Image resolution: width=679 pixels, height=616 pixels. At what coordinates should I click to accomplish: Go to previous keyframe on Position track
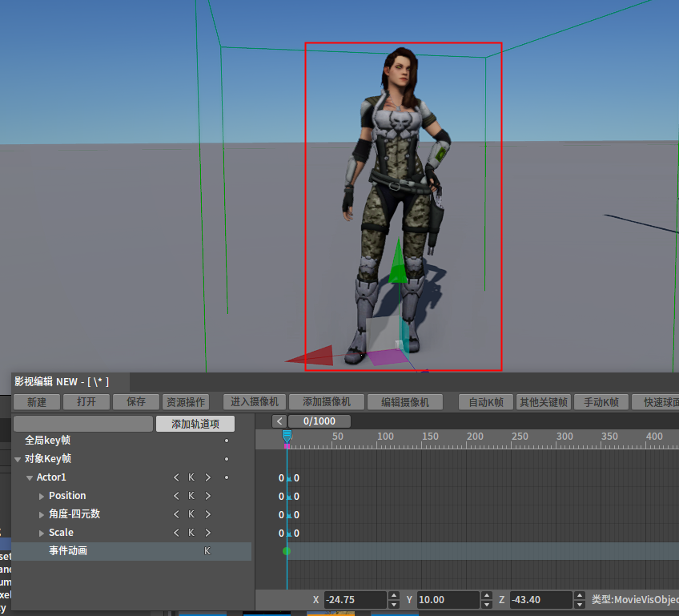pyautogui.click(x=176, y=496)
